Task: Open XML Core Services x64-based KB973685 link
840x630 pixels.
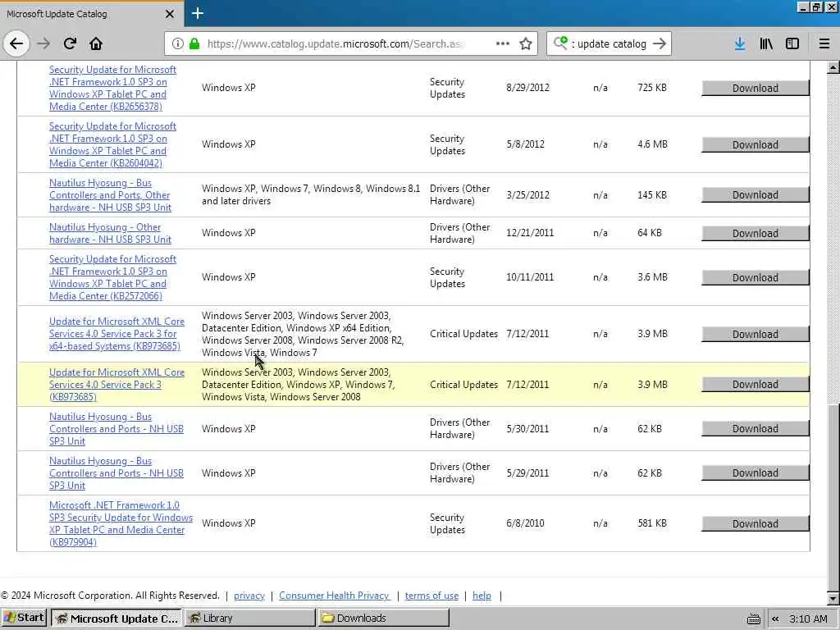Action: point(116,334)
